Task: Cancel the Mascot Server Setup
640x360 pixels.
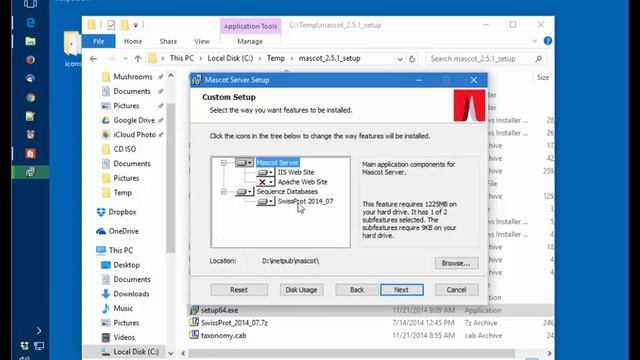Action: pos(456,290)
